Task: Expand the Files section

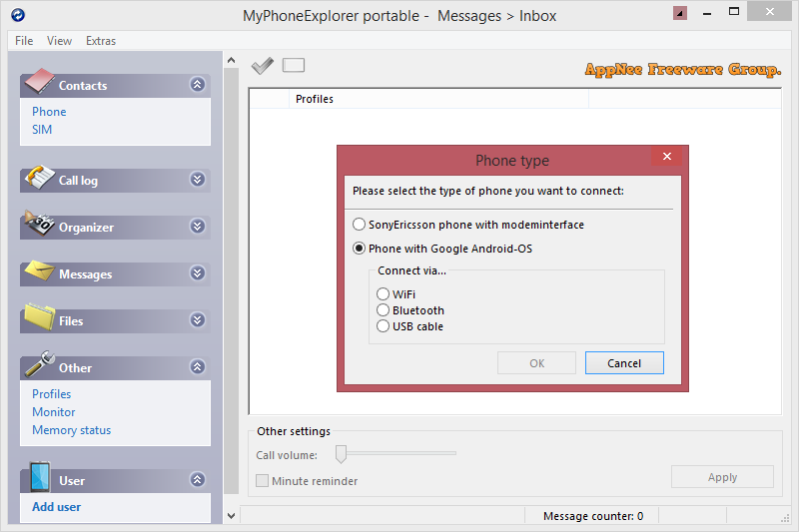Action: pyautogui.click(x=197, y=320)
